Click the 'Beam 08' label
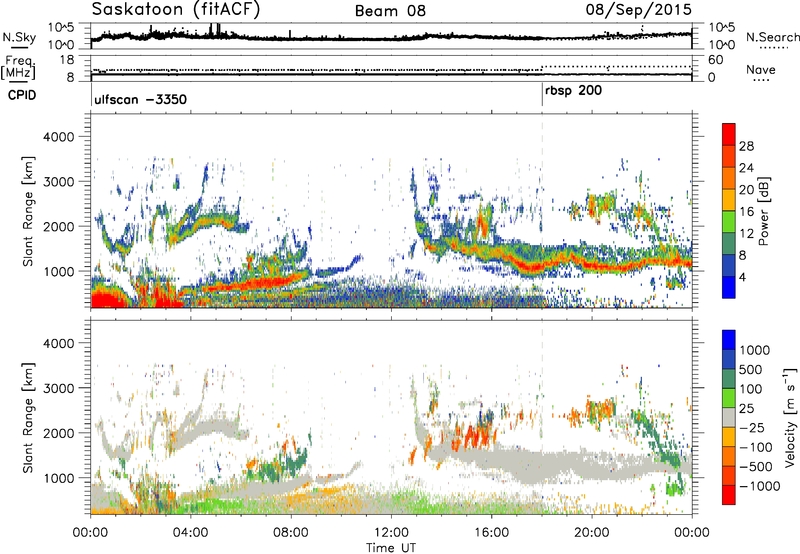 point(390,11)
